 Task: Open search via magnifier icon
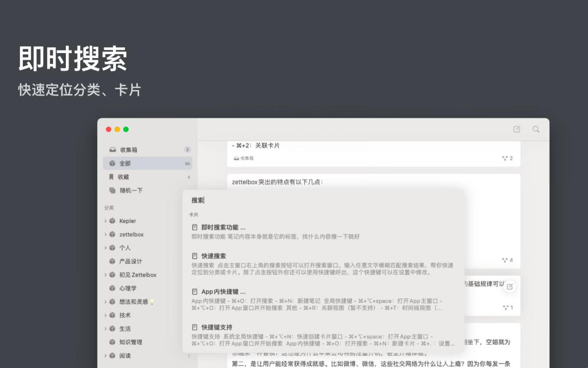pyautogui.click(x=536, y=129)
